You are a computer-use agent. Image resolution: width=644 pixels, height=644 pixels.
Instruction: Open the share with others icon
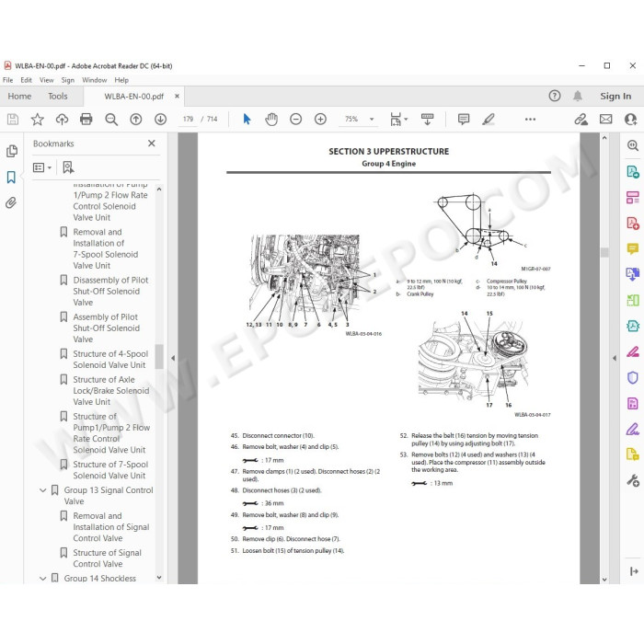click(x=630, y=119)
